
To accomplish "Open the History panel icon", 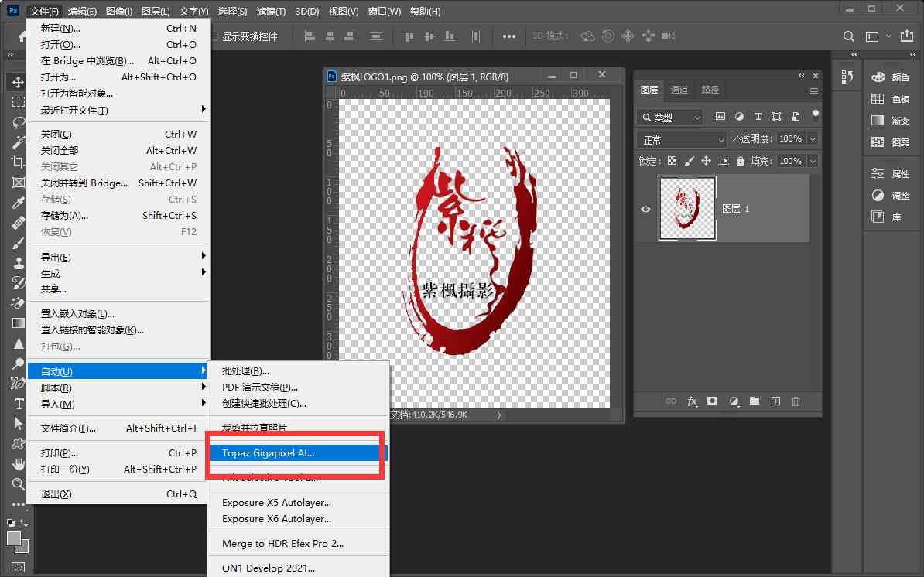I will (x=847, y=77).
